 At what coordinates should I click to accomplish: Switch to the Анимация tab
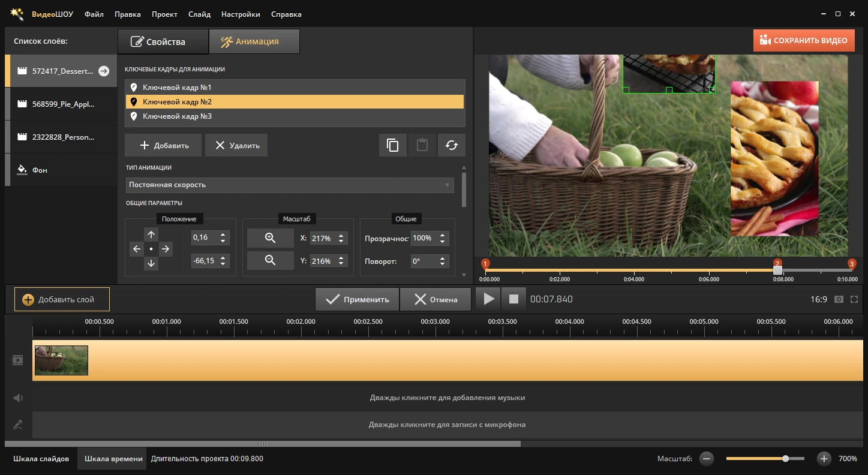[254, 41]
